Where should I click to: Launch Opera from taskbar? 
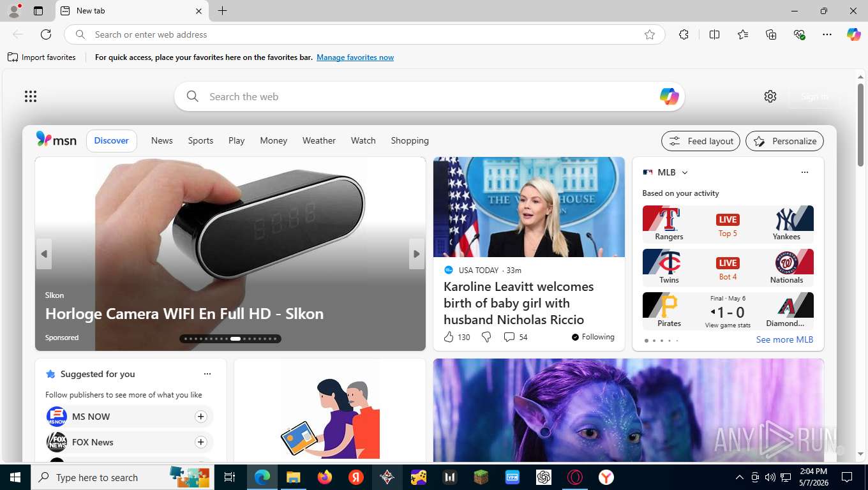click(575, 477)
